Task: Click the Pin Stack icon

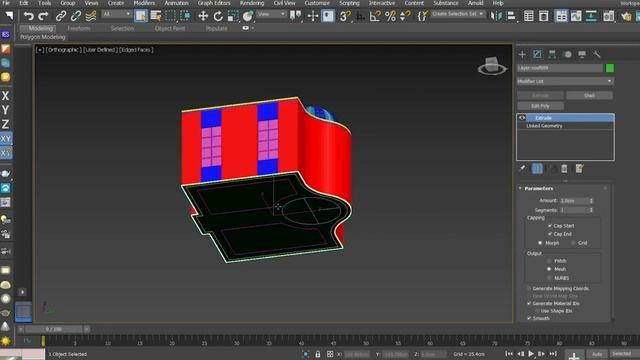Action: click(522, 168)
